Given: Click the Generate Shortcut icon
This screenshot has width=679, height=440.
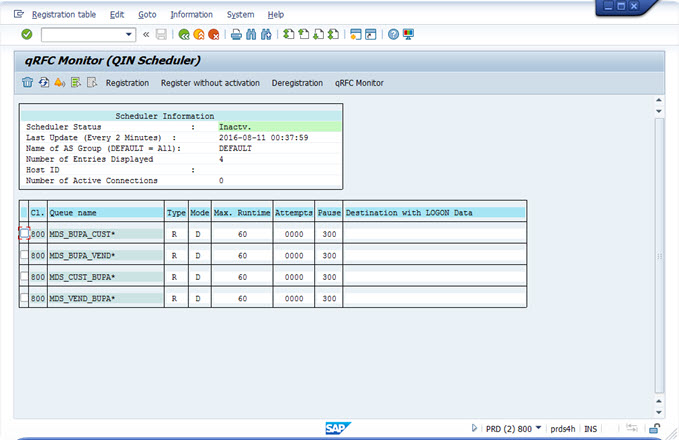Looking at the screenshot, I should click(x=371, y=34).
